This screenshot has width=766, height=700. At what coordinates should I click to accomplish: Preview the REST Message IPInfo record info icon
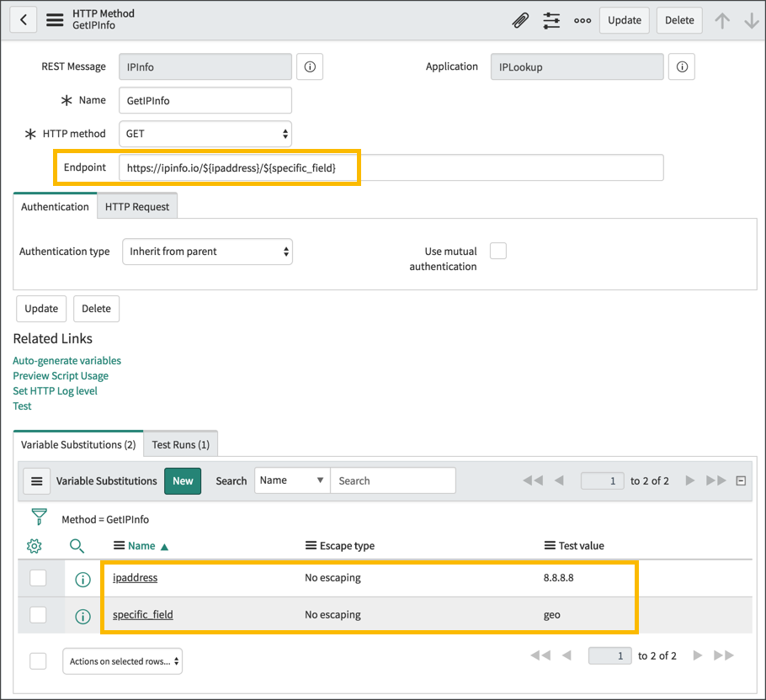[310, 66]
